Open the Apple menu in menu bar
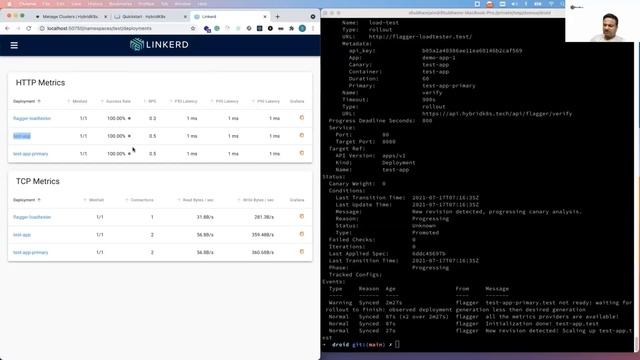The width and height of the screenshot is (640, 360). (10, 4)
